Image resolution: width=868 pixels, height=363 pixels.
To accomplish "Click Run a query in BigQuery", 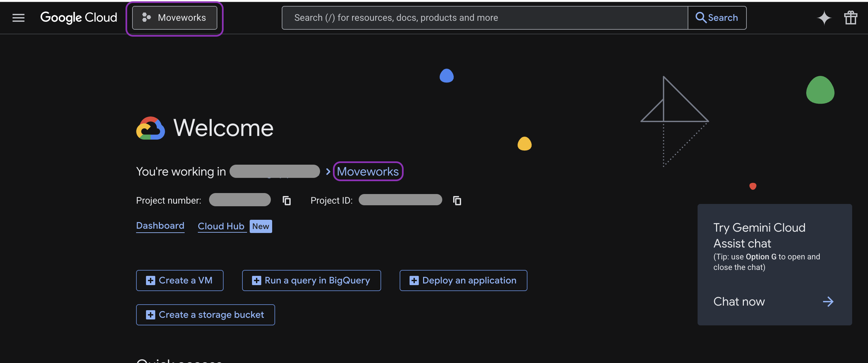I will (311, 280).
